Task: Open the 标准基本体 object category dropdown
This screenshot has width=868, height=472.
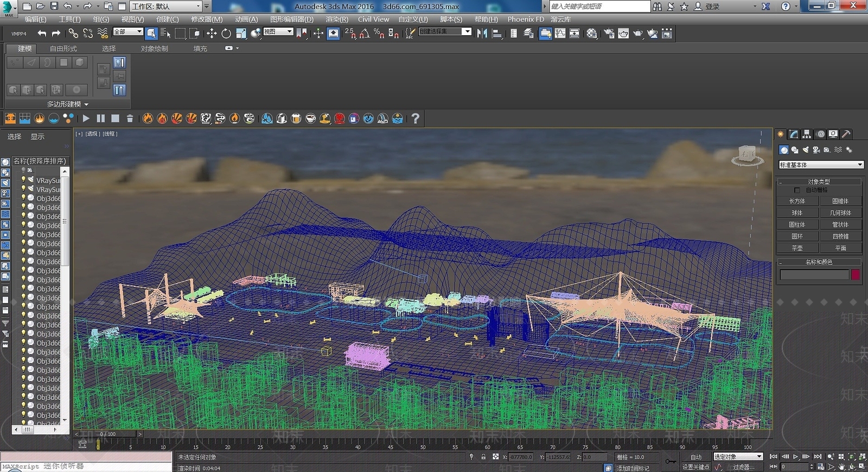Action: click(x=821, y=164)
